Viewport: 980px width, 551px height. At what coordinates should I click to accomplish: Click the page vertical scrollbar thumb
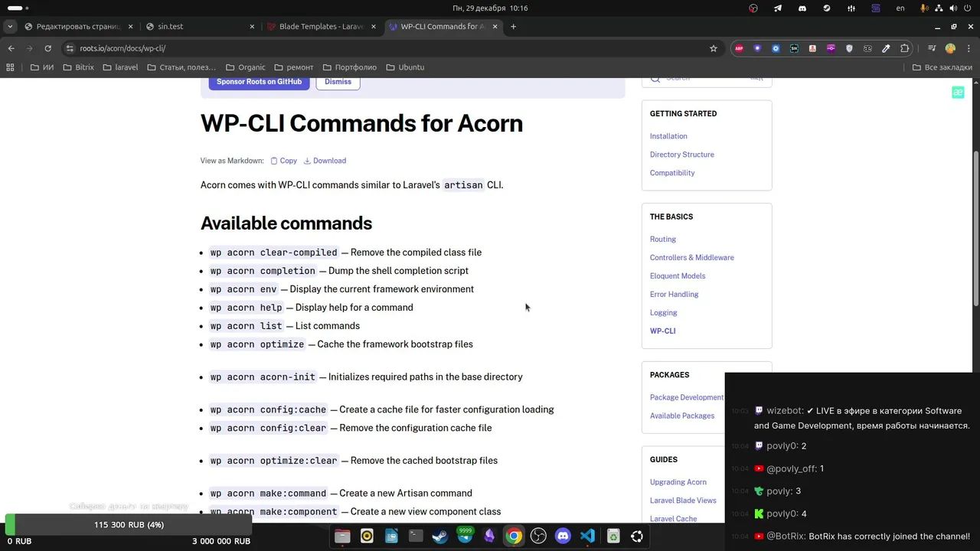coord(976,230)
